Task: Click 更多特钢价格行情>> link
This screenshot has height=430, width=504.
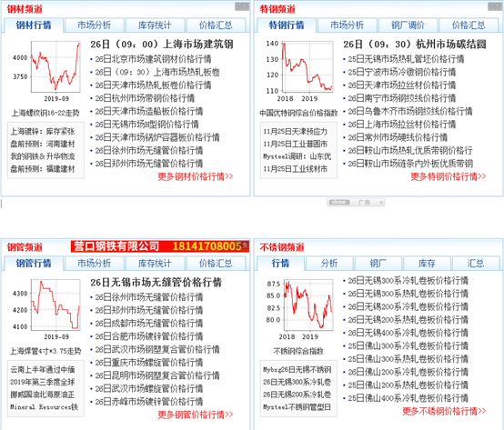Action: (449, 176)
